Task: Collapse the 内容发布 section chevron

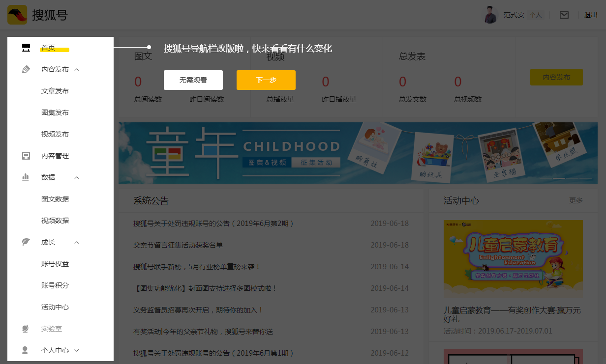Action: click(x=77, y=69)
